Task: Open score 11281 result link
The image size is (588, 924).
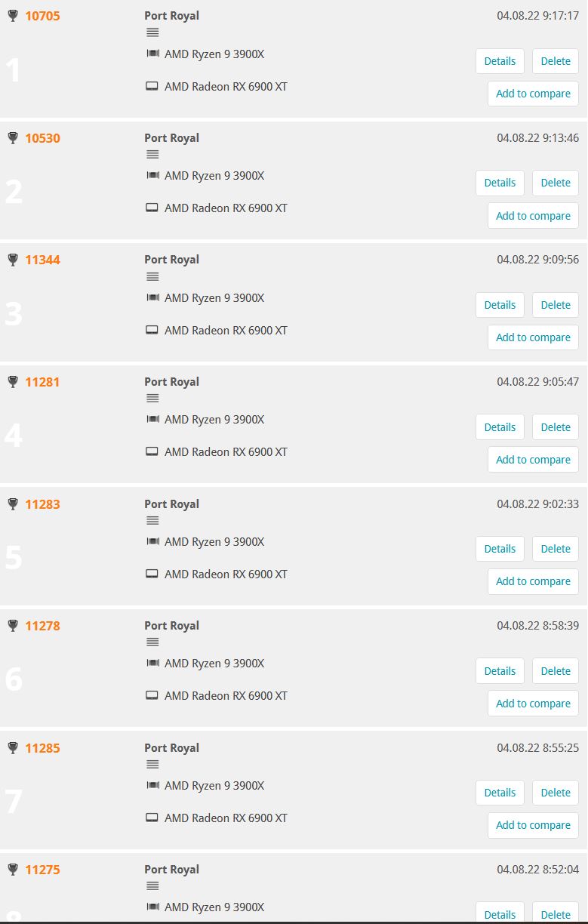Action: click(x=42, y=382)
